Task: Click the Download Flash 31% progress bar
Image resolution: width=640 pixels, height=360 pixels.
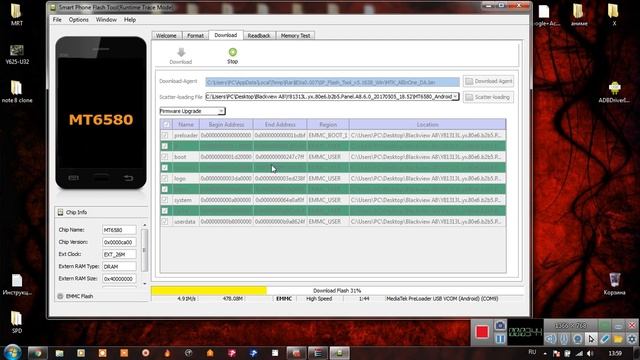Action: [337, 291]
